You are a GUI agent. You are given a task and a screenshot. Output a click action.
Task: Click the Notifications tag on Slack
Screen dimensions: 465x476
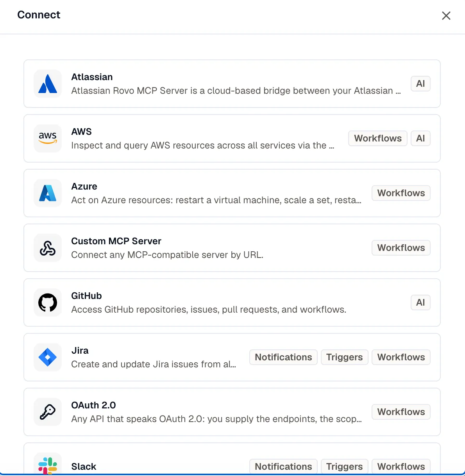(x=283, y=467)
